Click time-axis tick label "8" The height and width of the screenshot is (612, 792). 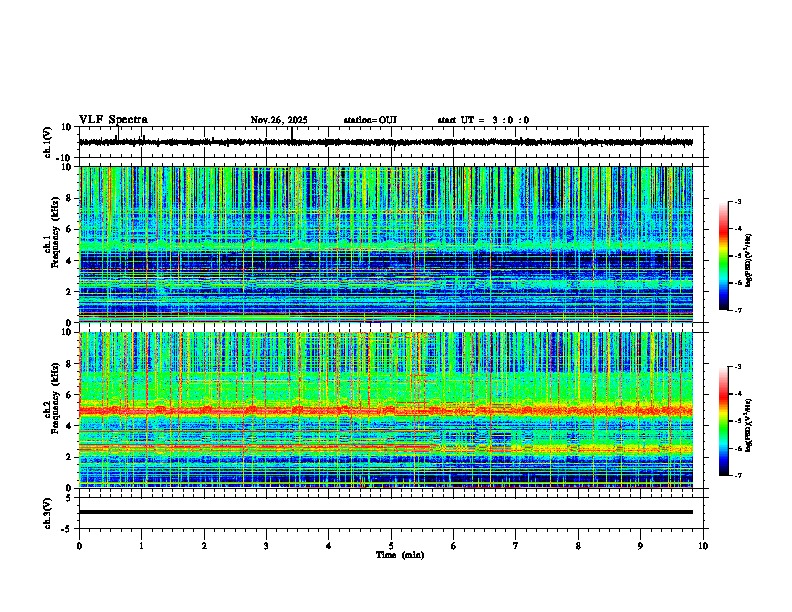[x=578, y=546]
